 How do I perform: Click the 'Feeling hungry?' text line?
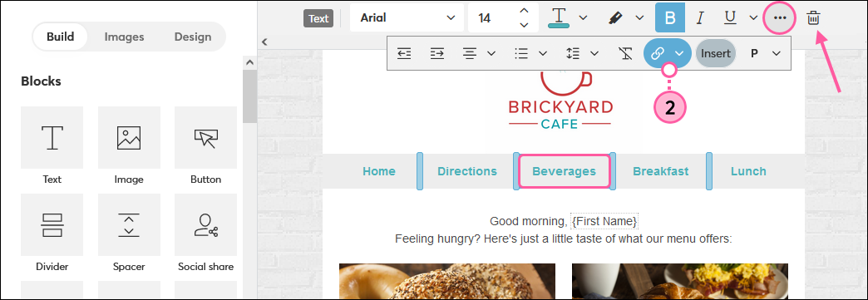coord(564,239)
